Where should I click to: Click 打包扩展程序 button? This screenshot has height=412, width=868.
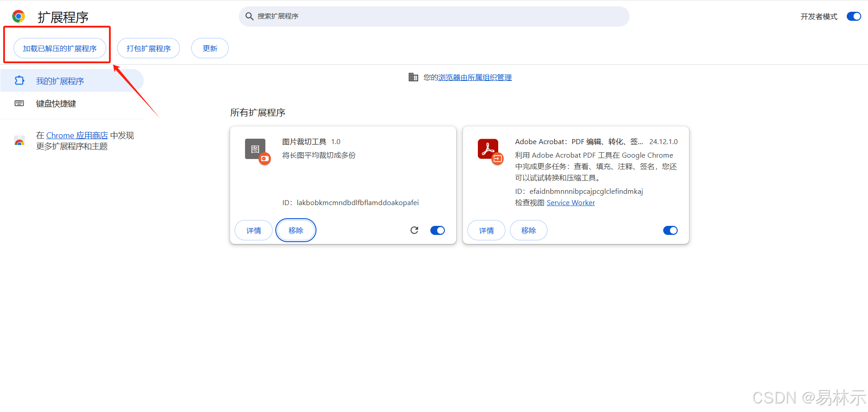click(x=148, y=48)
